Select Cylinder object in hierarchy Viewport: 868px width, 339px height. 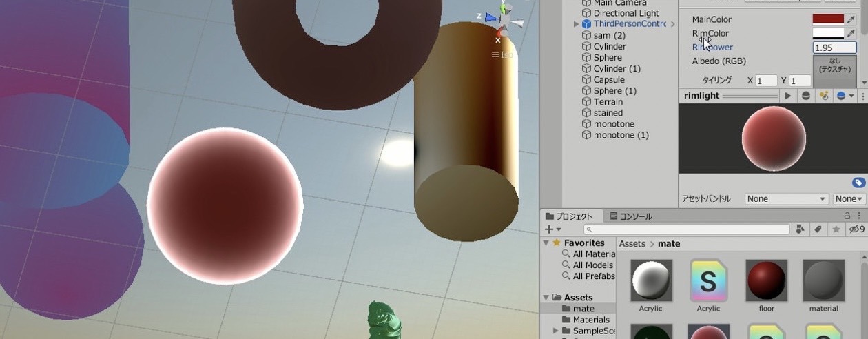[x=610, y=46]
